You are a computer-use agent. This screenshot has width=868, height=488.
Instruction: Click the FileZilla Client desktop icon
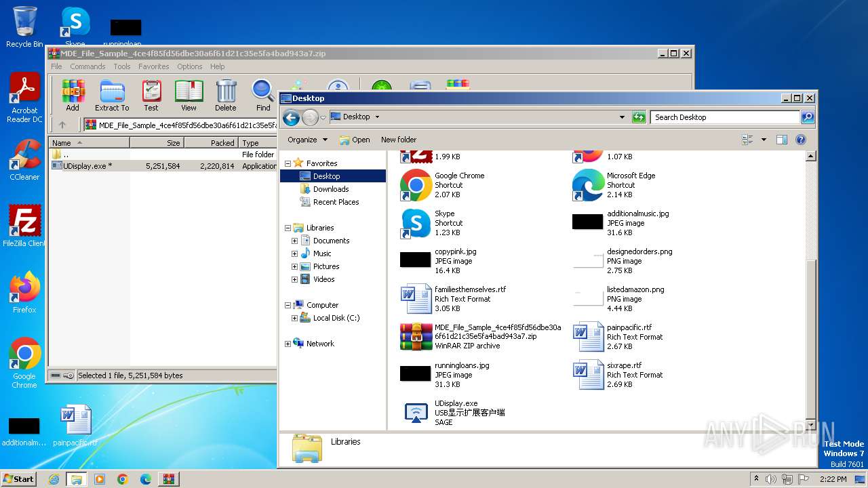24,226
